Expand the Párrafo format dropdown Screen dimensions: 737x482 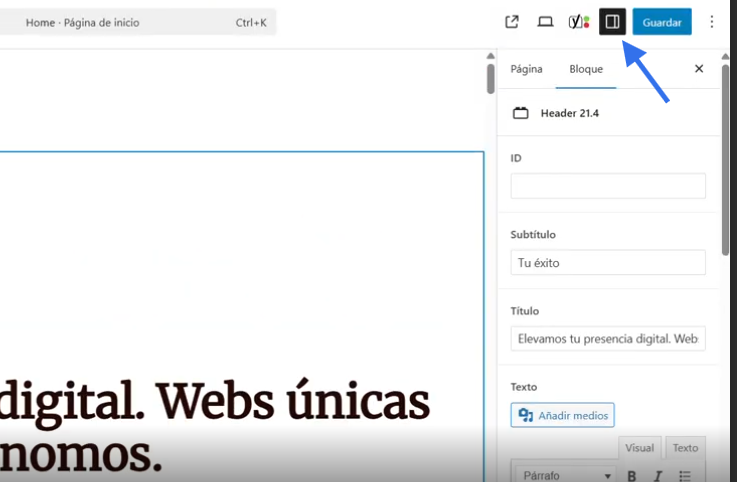coord(567,475)
